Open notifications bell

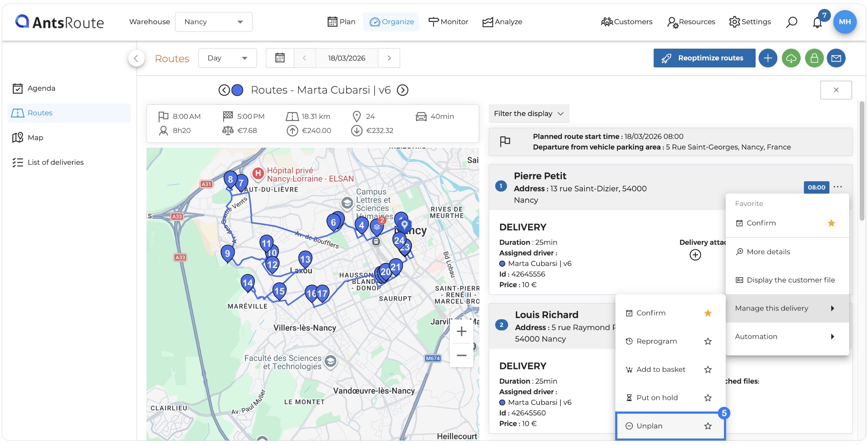tap(817, 22)
